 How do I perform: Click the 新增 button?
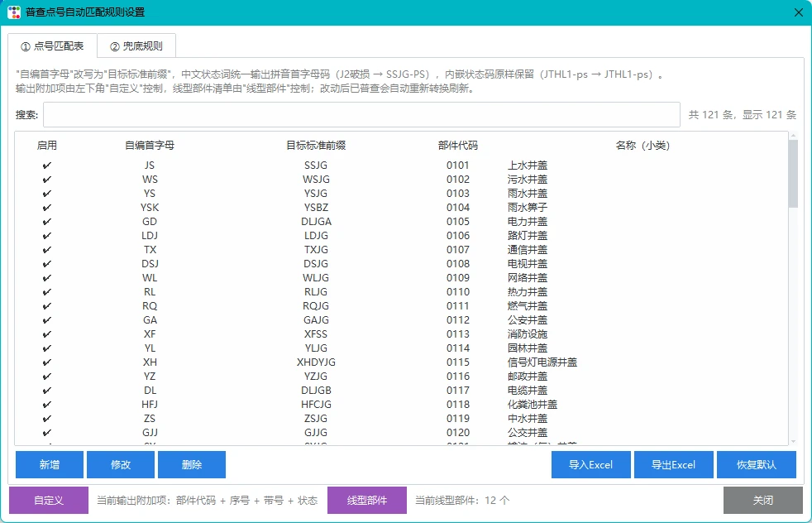point(49,464)
